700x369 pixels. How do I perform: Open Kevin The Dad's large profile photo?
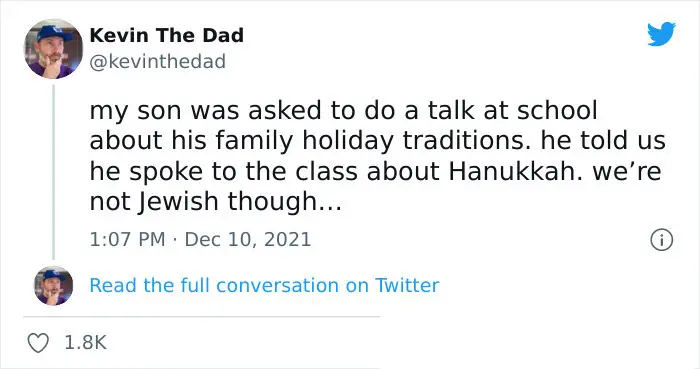click(x=53, y=49)
